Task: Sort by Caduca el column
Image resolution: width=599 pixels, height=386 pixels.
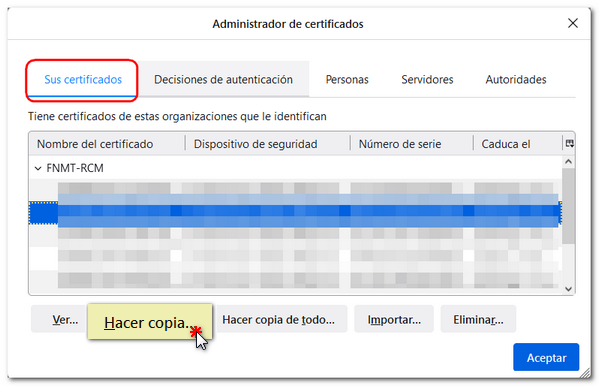Action: [x=518, y=144]
